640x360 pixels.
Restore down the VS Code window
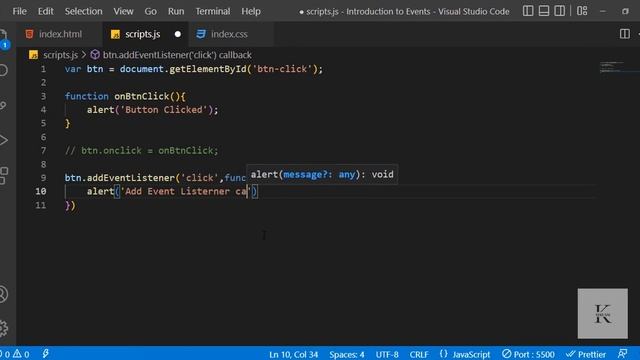pyautogui.click(x=625, y=11)
